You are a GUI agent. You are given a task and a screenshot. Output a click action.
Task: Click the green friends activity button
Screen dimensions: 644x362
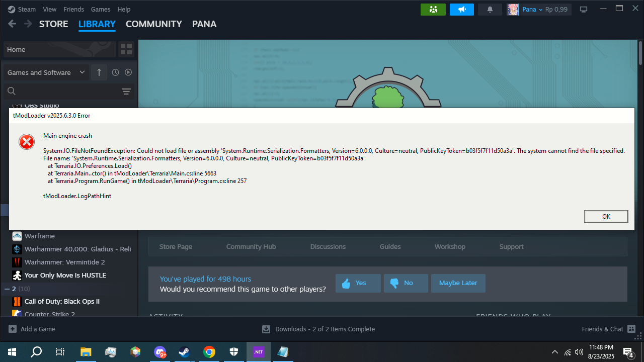pyautogui.click(x=433, y=9)
